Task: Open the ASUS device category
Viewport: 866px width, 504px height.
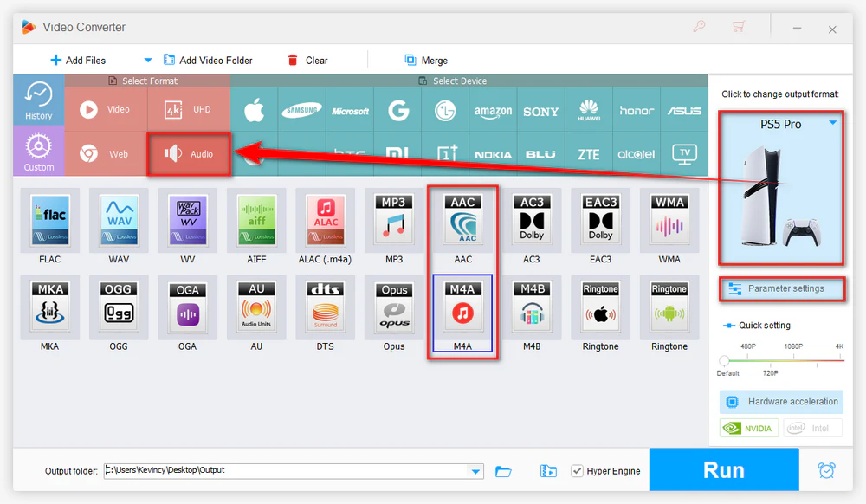Action: pos(684,110)
